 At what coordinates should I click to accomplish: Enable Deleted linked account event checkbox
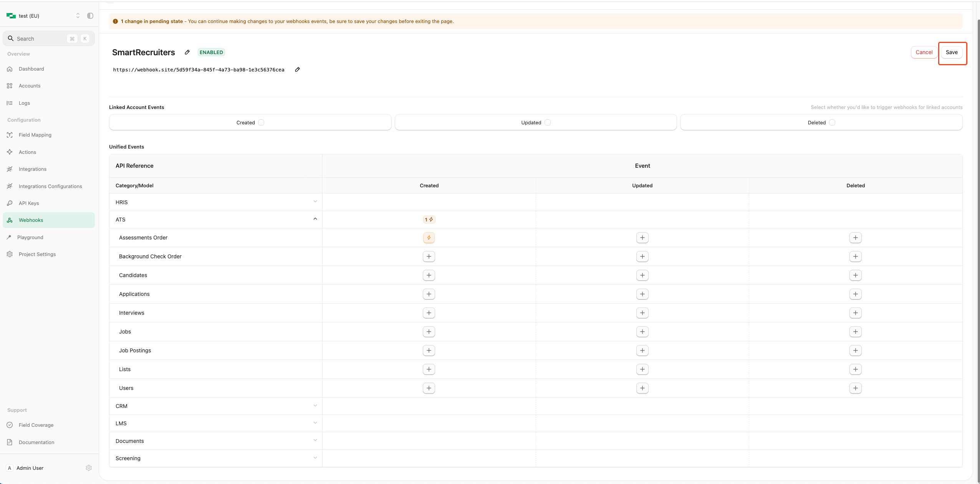pos(832,122)
